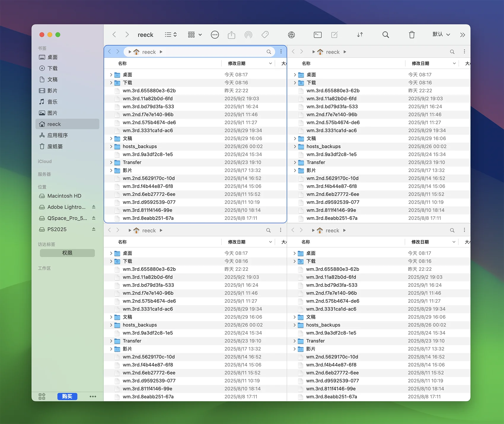Click the trash delete icon in toolbar
The width and height of the screenshot is (504, 424).
click(x=412, y=35)
